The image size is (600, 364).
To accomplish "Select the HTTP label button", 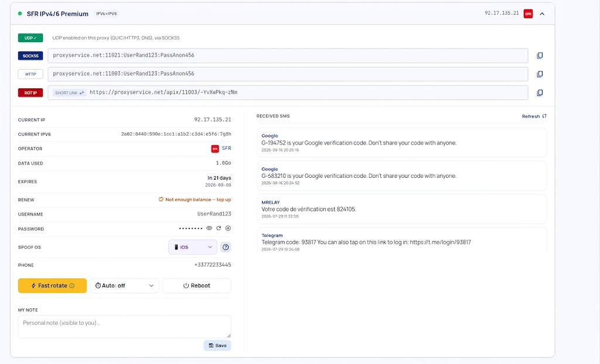I will click(x=30, y=74).
